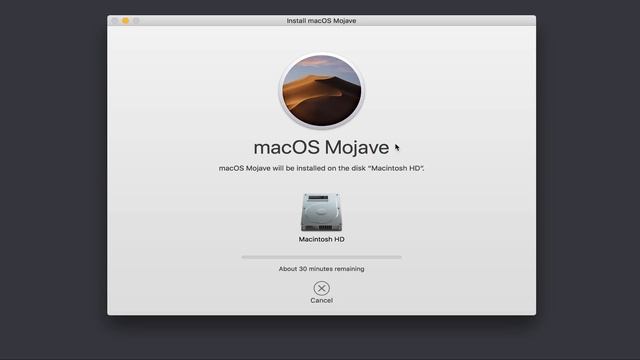This screenshot has width=640, height=360.
Task: Click the large "macOS Mojave" heading
Action: tap(321, 147)
